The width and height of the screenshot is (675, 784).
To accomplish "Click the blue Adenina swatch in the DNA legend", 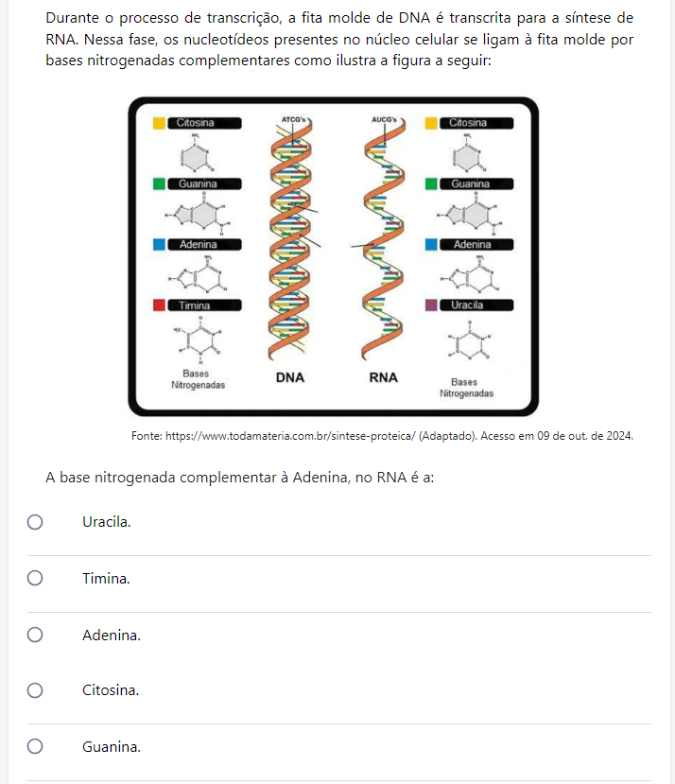I will tap(159, 244).
